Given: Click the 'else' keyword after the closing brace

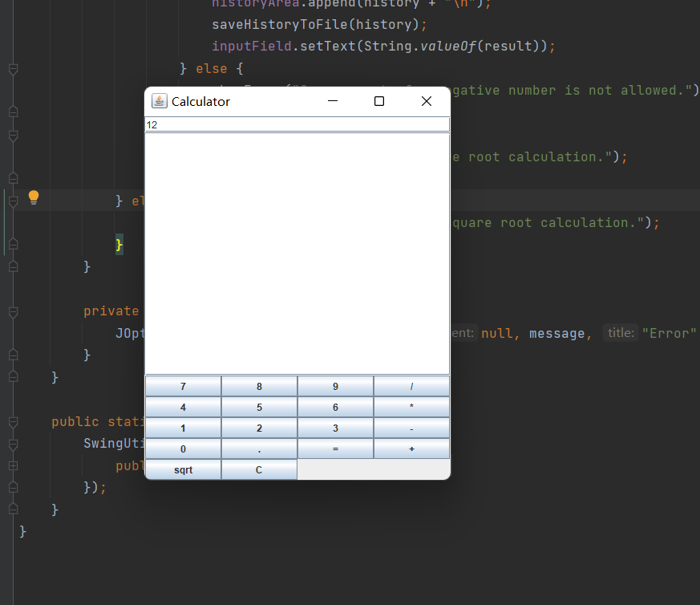Looking at the screenshot, I should click(x=212, y=68).
